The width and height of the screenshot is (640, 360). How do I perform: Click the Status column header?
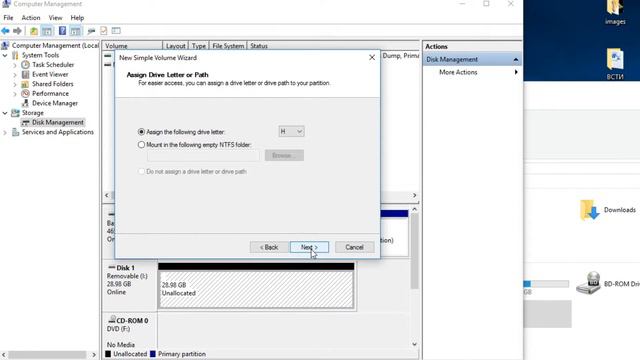tap(259, 46)
